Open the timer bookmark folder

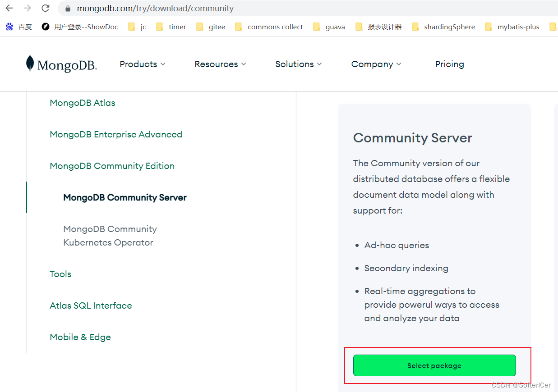(x=171, y=27)
